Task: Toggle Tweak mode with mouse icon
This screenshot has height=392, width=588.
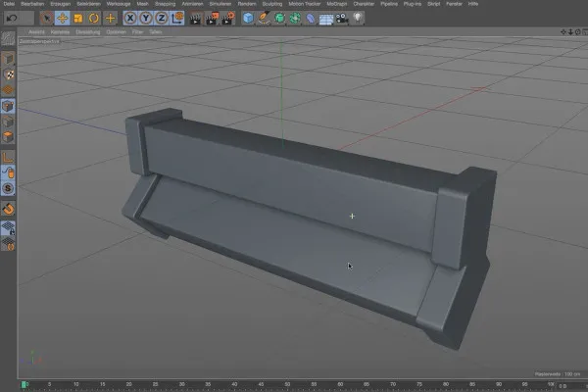Action: point(8,172)
